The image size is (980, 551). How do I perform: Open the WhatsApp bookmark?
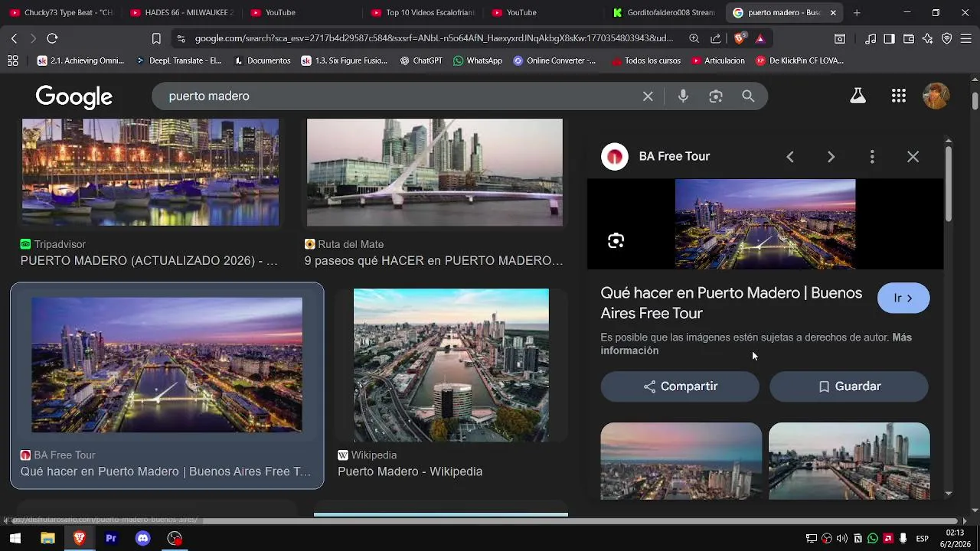478,60
